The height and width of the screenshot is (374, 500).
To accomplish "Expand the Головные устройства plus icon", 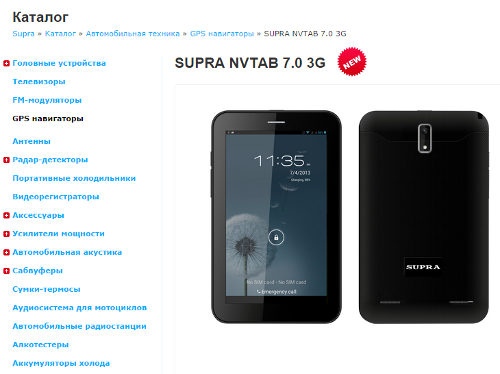I will pyautogui.click(x=6, y=63).
